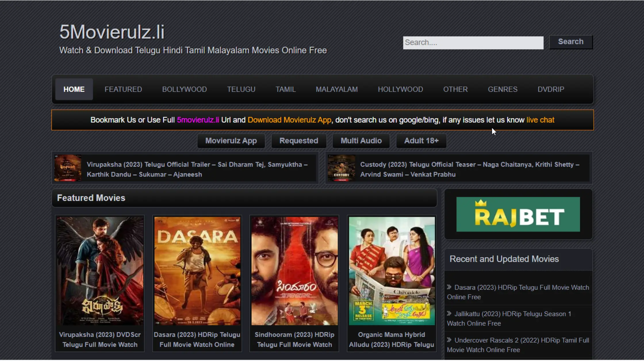
Task: Open Dasara (2023) HDRip title under poster
Action: [197, 340]
